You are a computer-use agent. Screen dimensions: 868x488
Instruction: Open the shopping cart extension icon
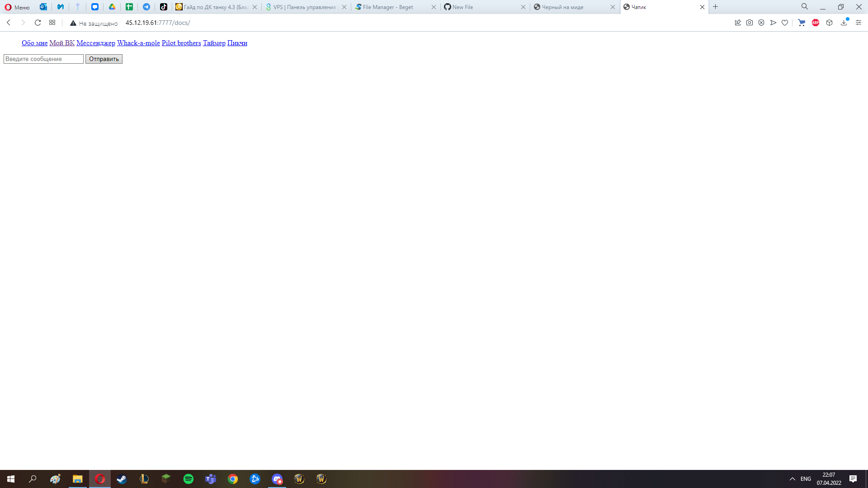(802, 23)
